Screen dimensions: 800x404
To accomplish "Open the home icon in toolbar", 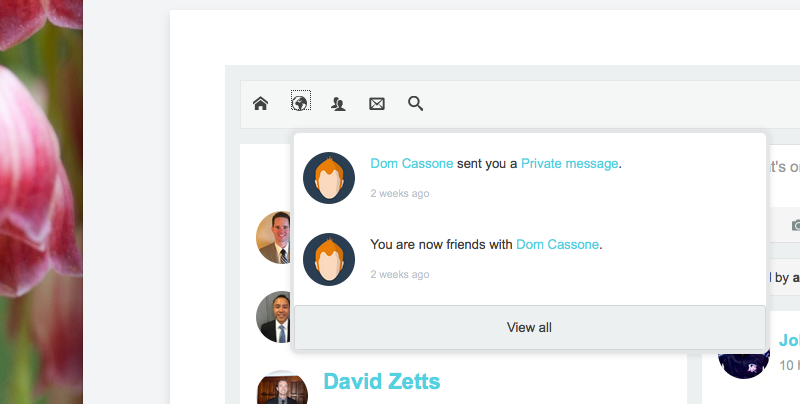I will [x=261, y=104].
